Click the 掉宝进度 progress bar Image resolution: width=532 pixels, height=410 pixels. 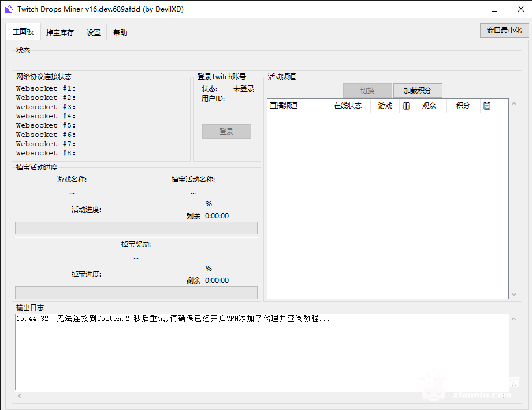[x=136, y=293]
